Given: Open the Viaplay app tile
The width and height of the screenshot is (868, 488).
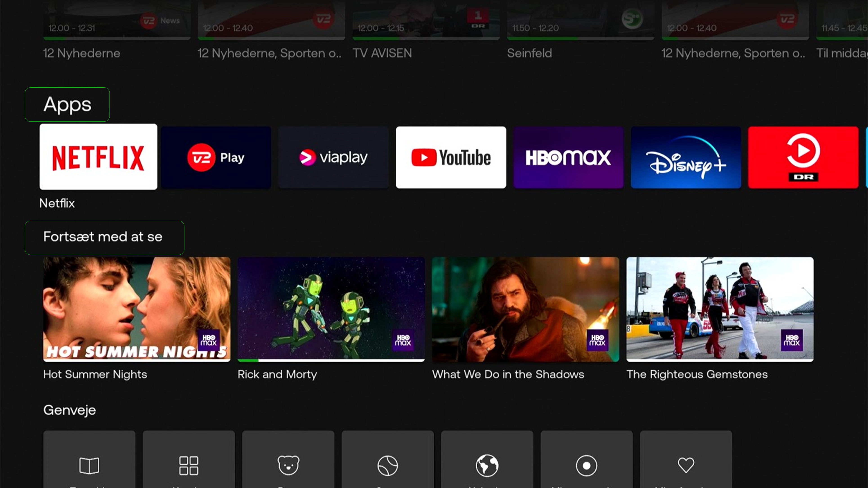Looking at the screenshot, I should pyautogui.click(x=333, y=157).
